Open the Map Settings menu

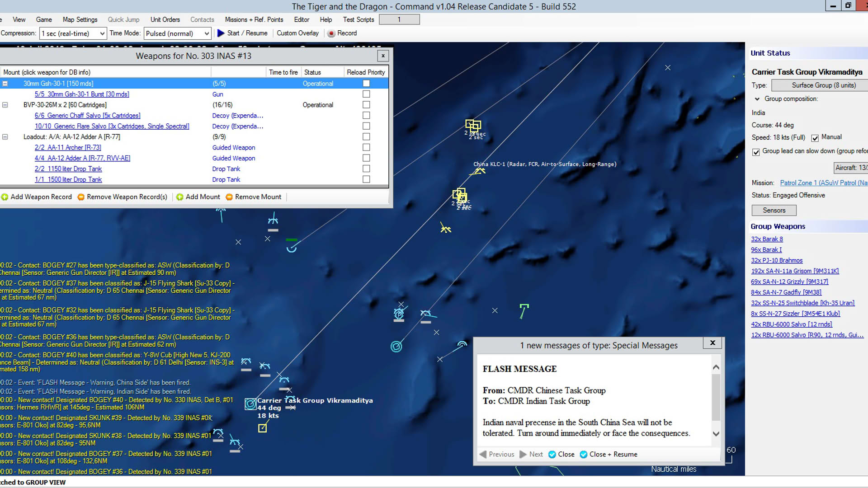[x=80, y=19]
